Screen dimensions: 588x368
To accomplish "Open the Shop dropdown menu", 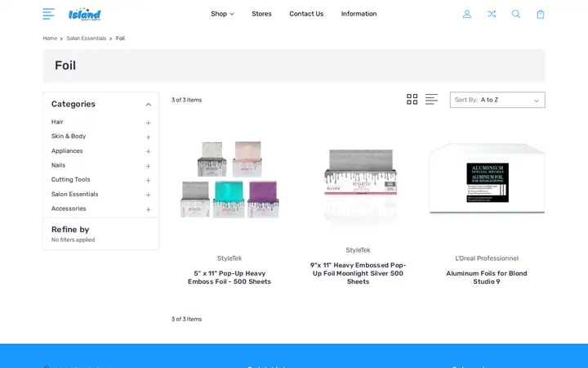I will (x=222, y=14).
